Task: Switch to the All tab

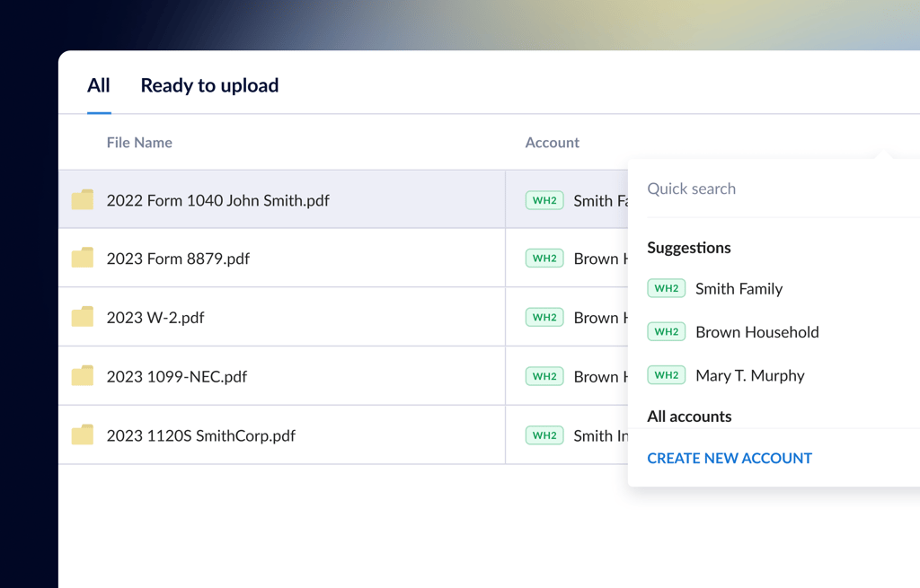Action: coord(99,85)
